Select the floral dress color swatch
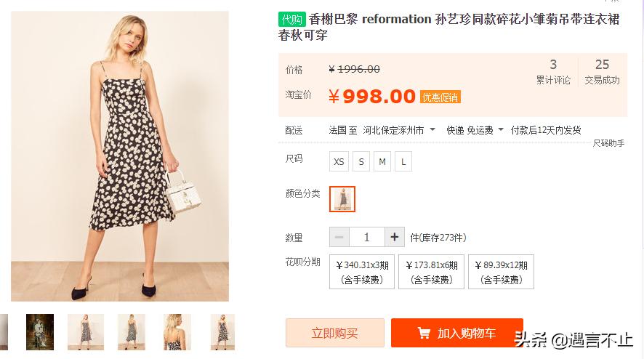The height and width of the screenshot is (359, 644). click(x=342, y=198)
